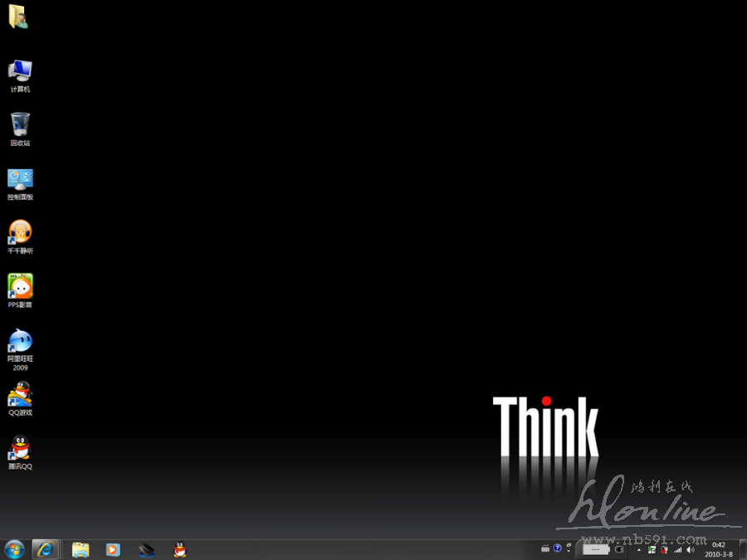Open the user folder desktop icon
Viewport: 747px width, 560px height.
19,17
